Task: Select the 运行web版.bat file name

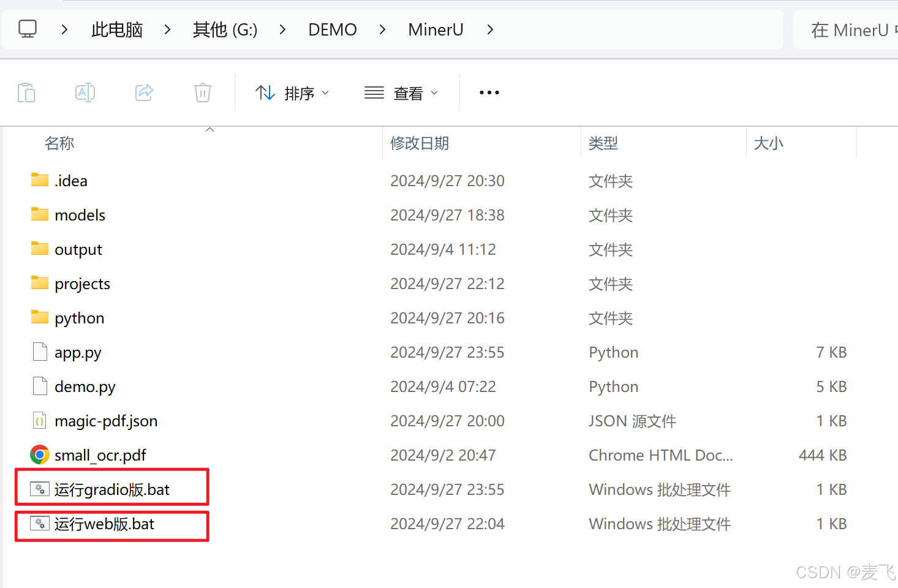Action: tap(104, 524)
